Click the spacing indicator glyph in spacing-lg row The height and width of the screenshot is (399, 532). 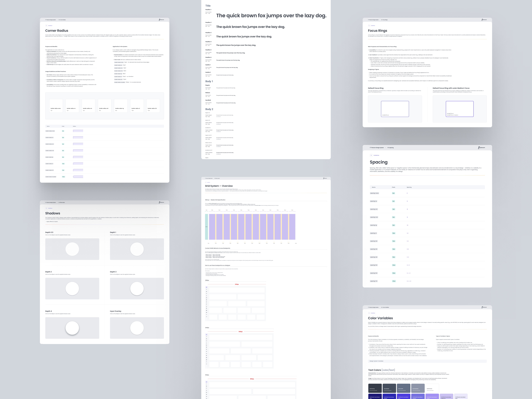click(x=407, y=225)
